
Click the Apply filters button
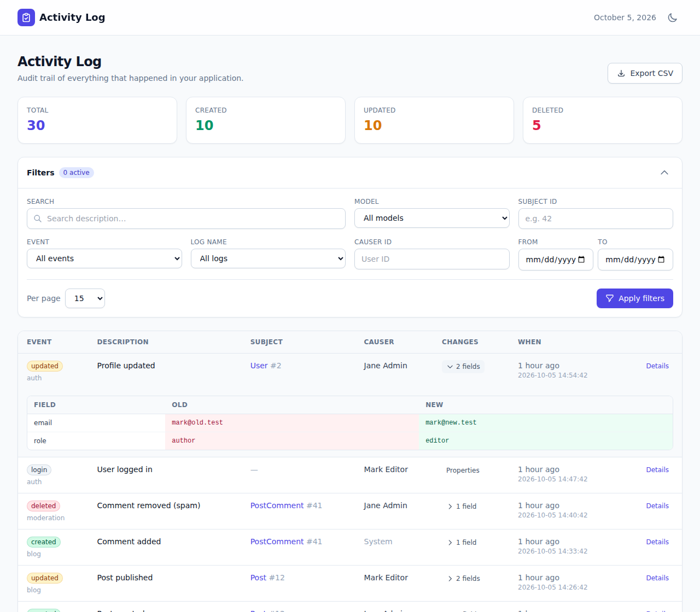point(635,298)
